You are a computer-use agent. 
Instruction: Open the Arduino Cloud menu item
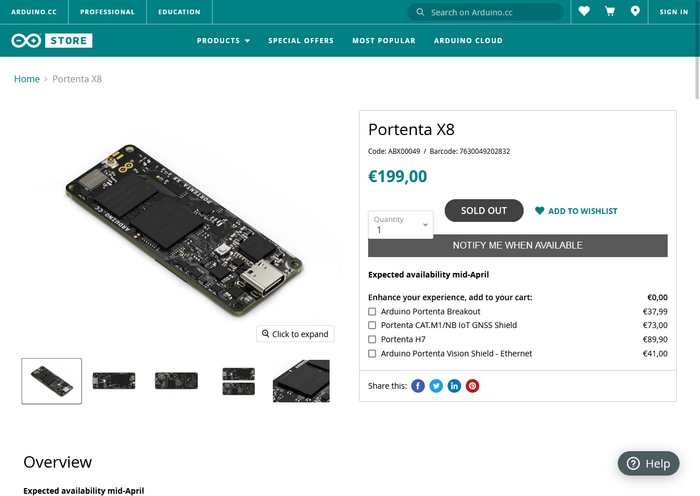click(468, 41)
